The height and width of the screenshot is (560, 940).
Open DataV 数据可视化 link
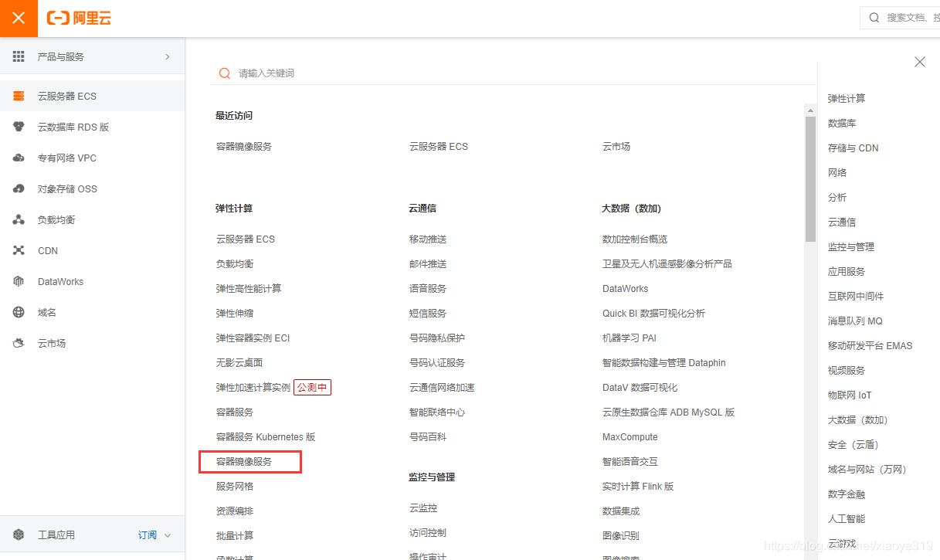640,387
